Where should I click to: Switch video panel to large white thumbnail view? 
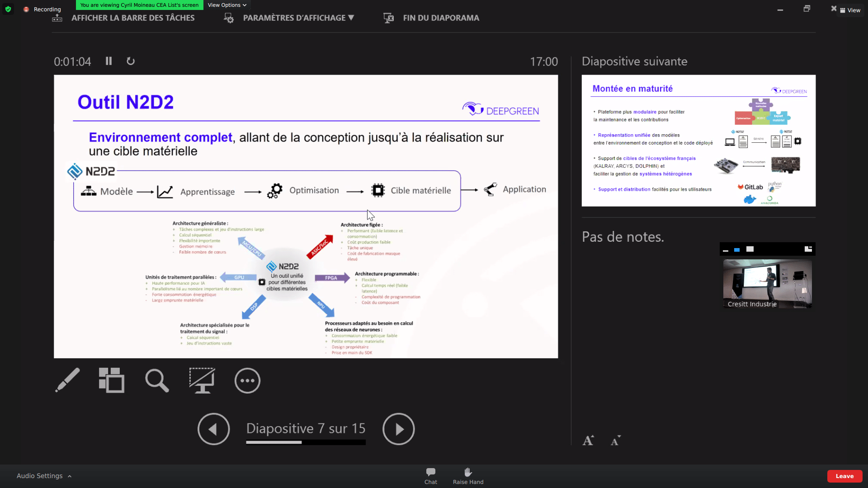pyautogui.click(x=750, y=249)
